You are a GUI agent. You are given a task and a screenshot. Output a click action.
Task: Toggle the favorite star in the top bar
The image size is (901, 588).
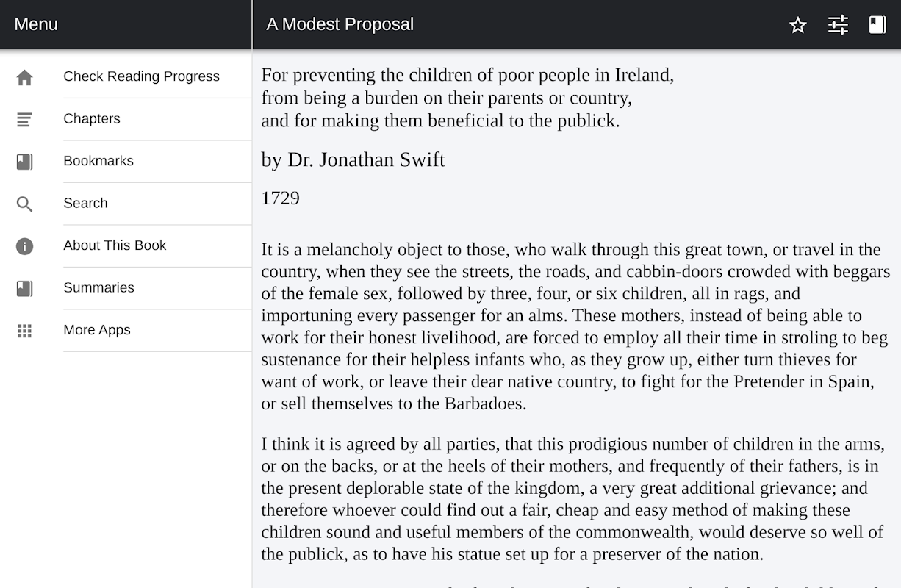(798, 25)
